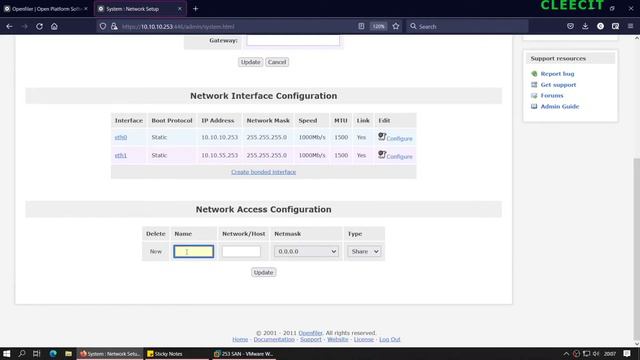The width and height of the screenshot is (640, 360).
Task: Click the shield tracking protection icon
Action: [x=103, y=27]
